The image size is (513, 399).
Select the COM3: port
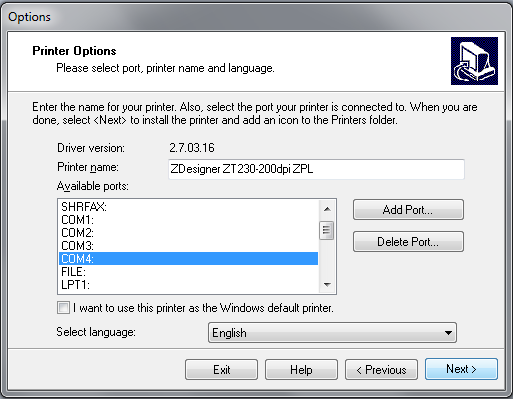(x=188, y=246)
